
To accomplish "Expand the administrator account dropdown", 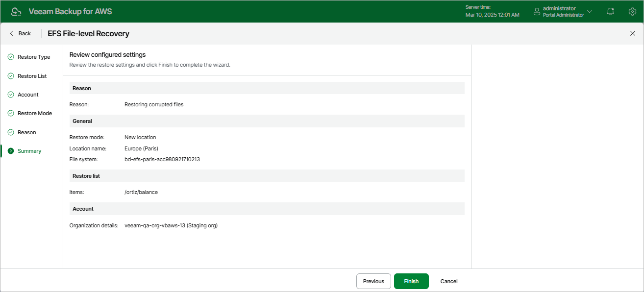I will click(x=590, y=11).
